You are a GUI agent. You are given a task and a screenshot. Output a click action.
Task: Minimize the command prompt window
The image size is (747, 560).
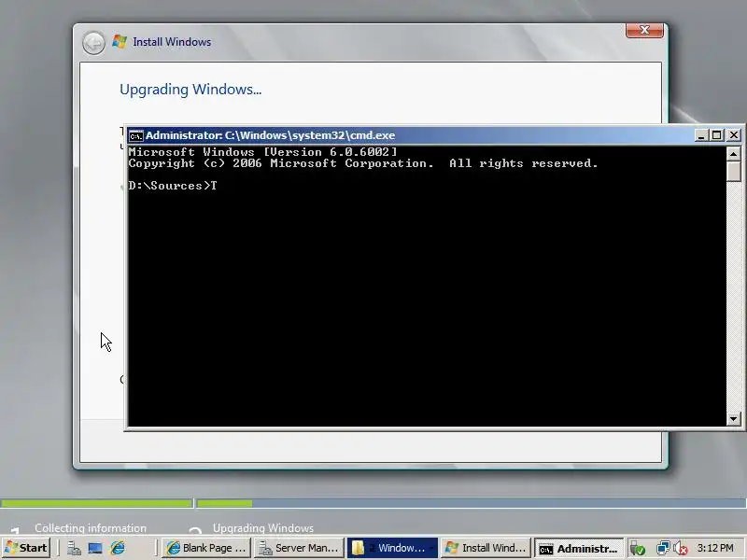[x=700, y=135]
